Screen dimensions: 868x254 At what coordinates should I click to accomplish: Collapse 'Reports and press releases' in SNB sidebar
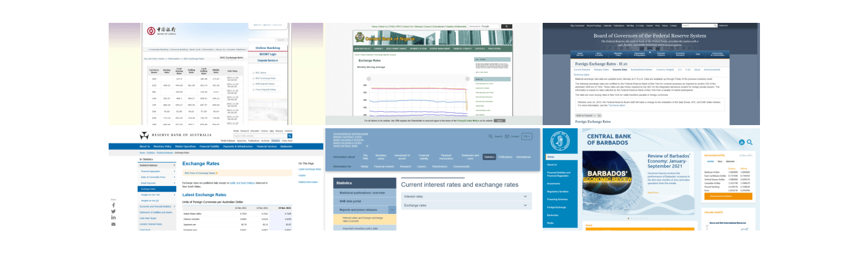click(x=392, y=209)
